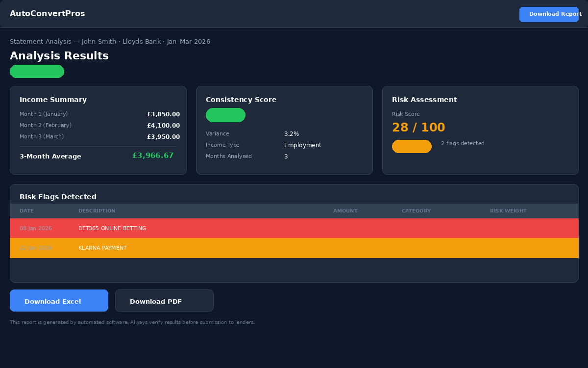Click the AutoConvertPros logo text
Image resolution: width=588 pixels, height=368 pixels.
coord(48,14)
